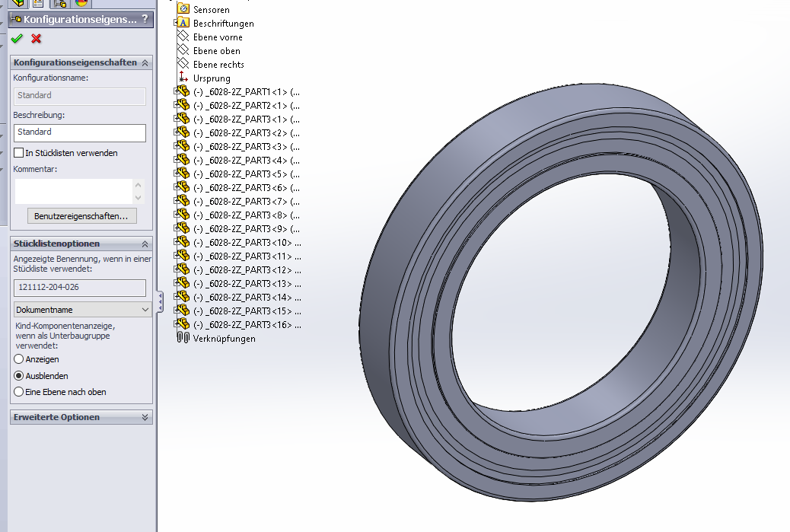Open help via the question mark icon
The width and height of the screenshot is (790, 532).
click(145, 19)
